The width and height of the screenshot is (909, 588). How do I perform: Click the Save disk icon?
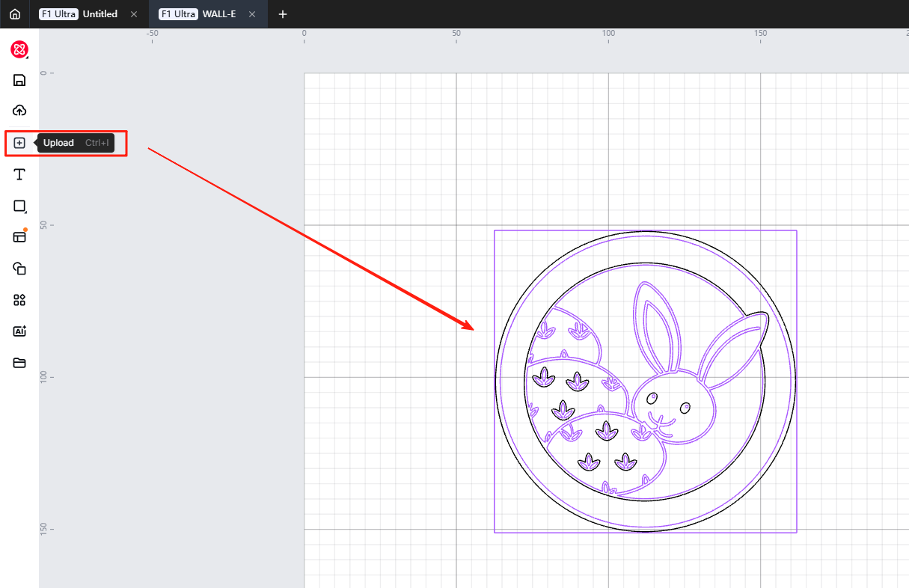[x=19, y=80]
